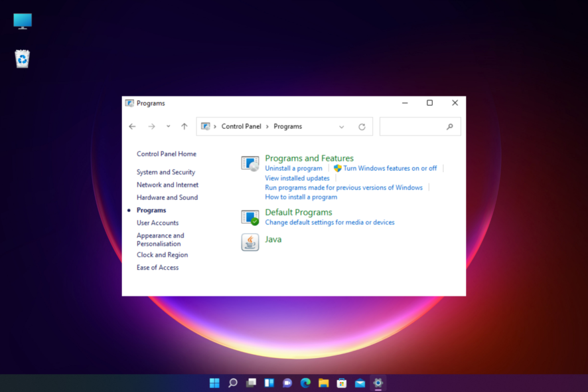
Task: Open System and Security category
Action: point(166,172)
